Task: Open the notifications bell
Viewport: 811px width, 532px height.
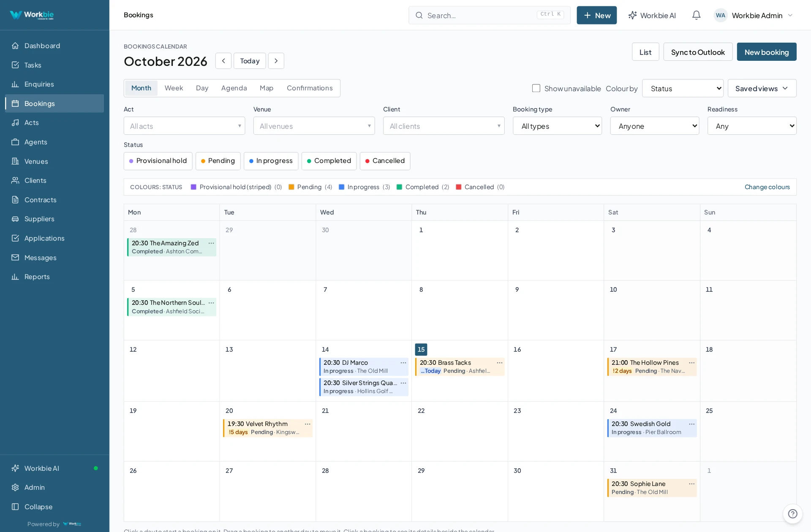Action: pyautogui.click(x=696, y=15)
